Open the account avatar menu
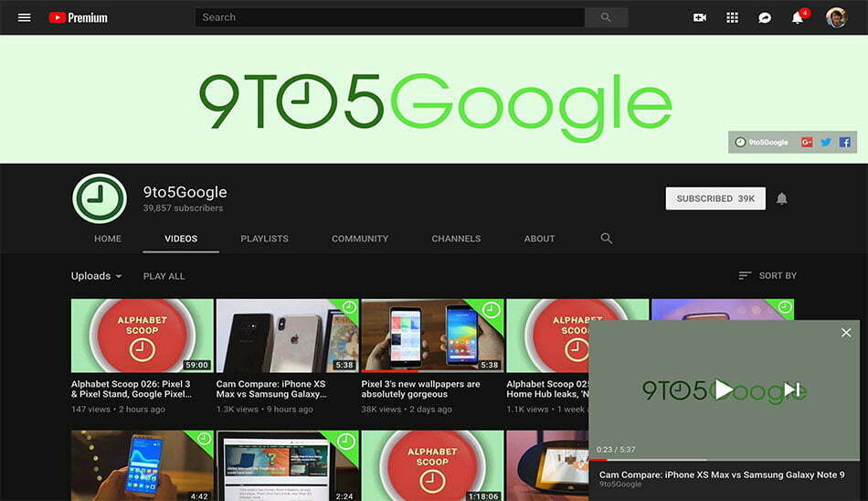868x501 pixels. pos(836,17)
